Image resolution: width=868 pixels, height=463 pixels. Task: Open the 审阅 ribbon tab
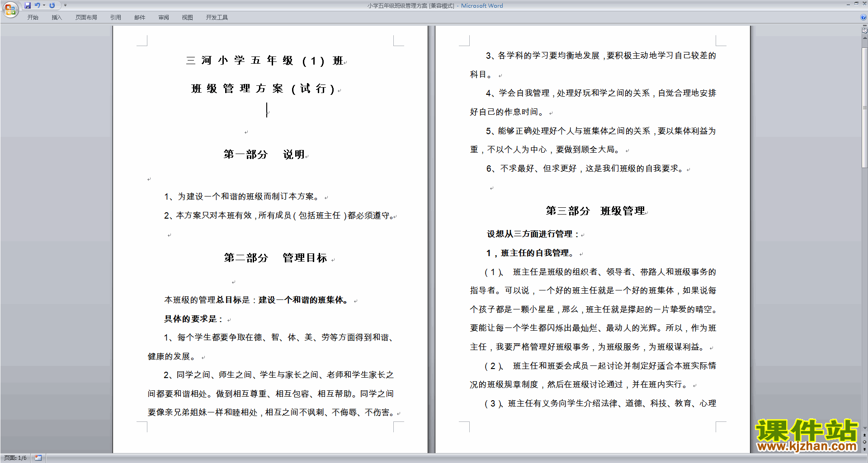[x=164, y=18]
